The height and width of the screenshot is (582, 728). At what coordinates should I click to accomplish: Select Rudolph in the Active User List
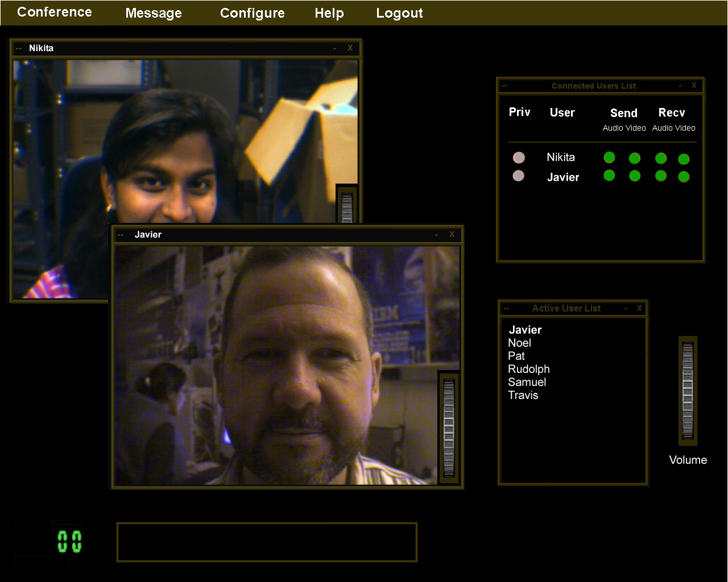[528, 369]
